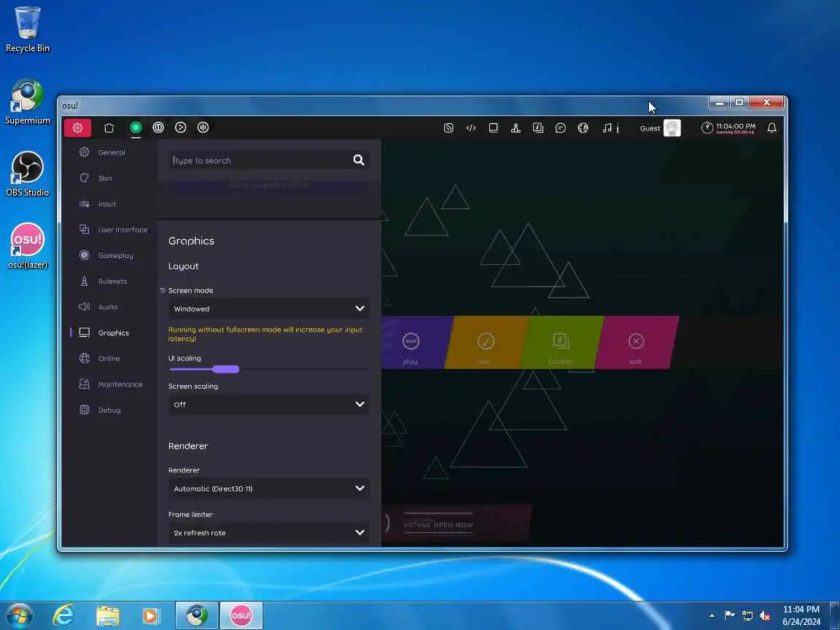This screenshot has width=840, height=630.
Task: Open the Audio settings section
Action: click(109, 307)
